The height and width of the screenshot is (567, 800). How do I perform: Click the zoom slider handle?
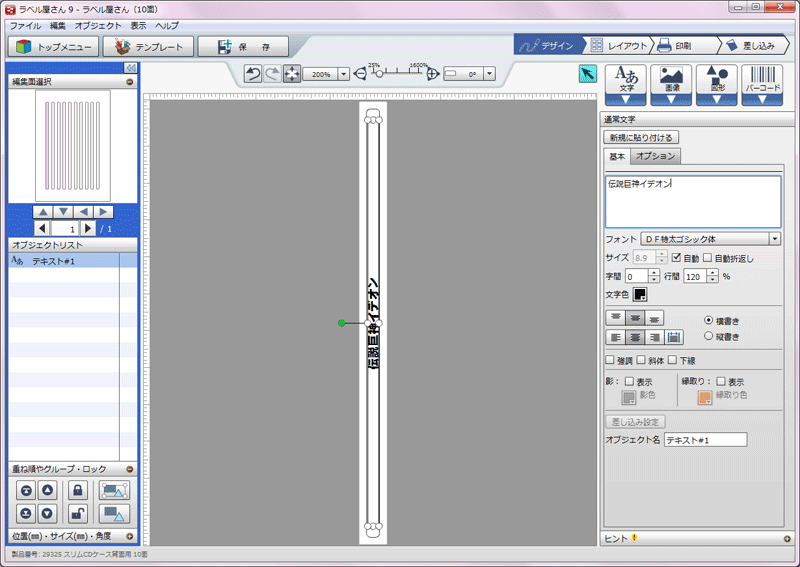coord(380,74)
